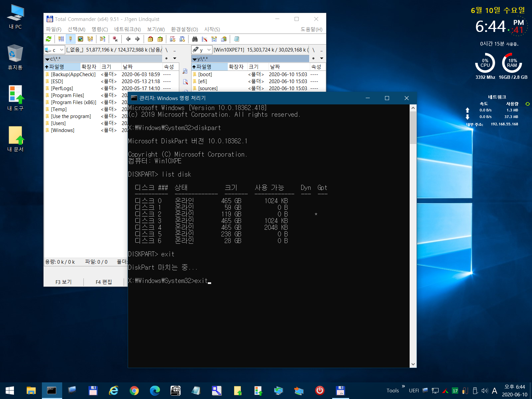The image size is (532, 399).
Task: Sort right panel by 속성 column
Action: pos(317,67)
